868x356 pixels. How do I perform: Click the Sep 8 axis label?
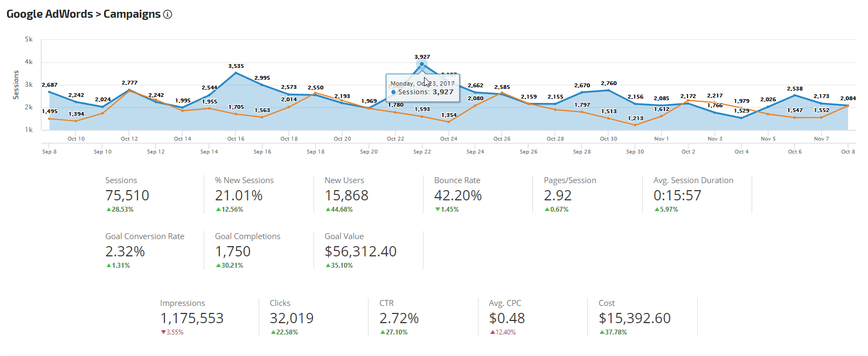tap(49, 152)
